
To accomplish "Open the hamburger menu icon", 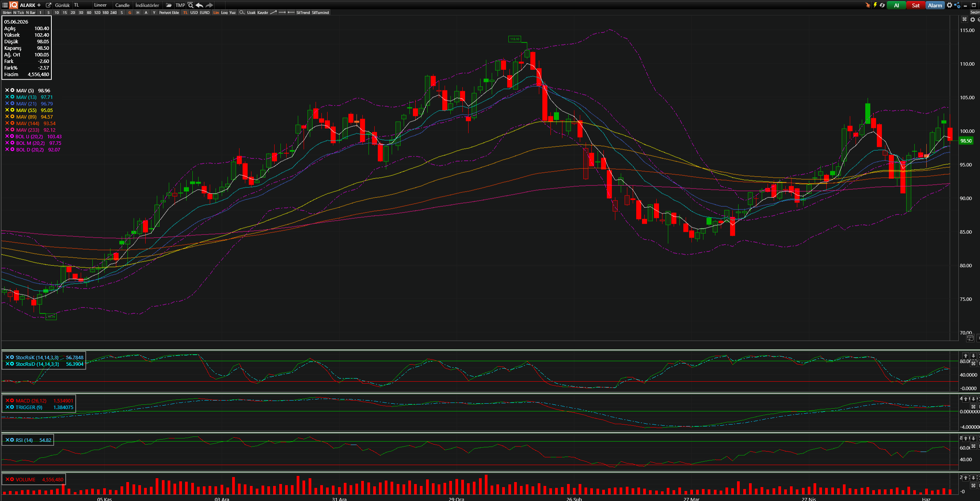I will click(5, 5).
